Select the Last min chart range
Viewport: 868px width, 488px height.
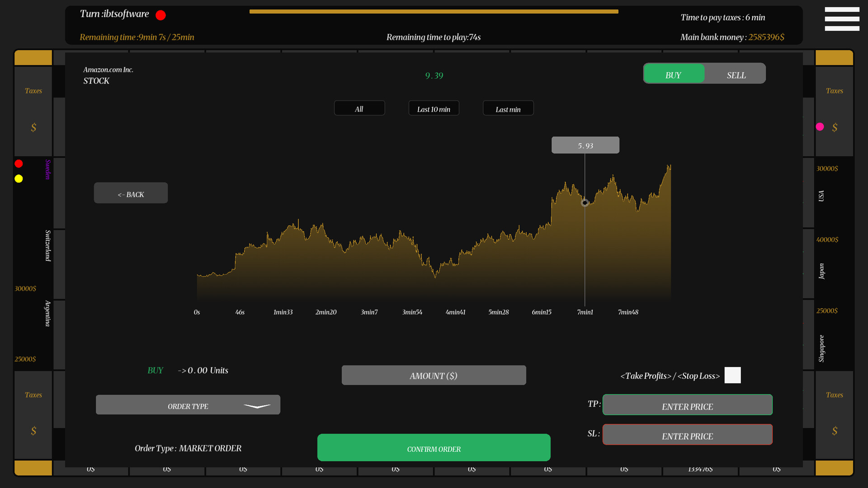(x=508, y=108)
